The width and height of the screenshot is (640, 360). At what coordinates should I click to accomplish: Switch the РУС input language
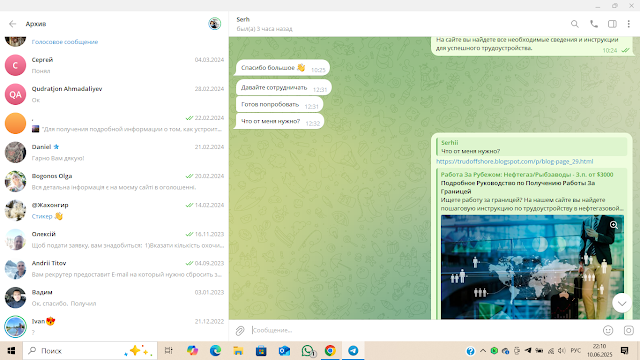pos(576,351)
